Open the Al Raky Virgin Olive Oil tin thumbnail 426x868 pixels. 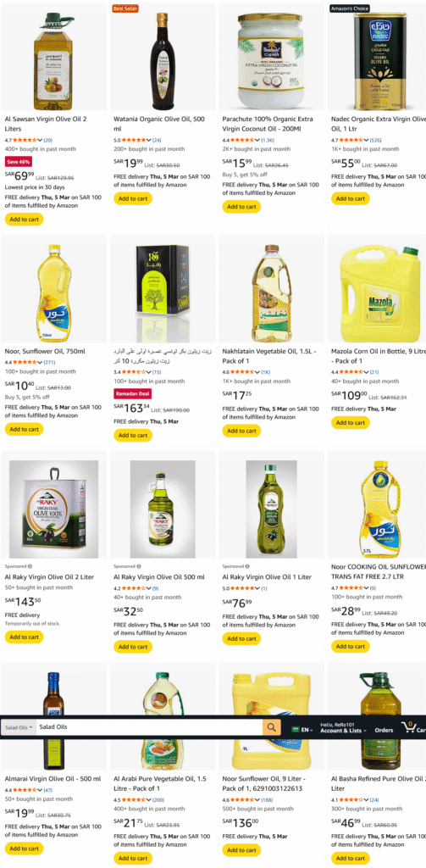(x=53, y=509)
